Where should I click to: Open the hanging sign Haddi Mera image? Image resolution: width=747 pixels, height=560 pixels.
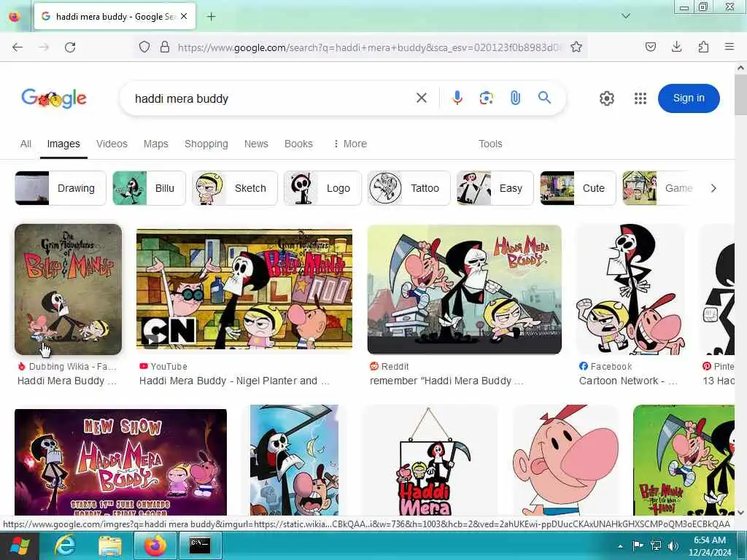pos(430,460)
